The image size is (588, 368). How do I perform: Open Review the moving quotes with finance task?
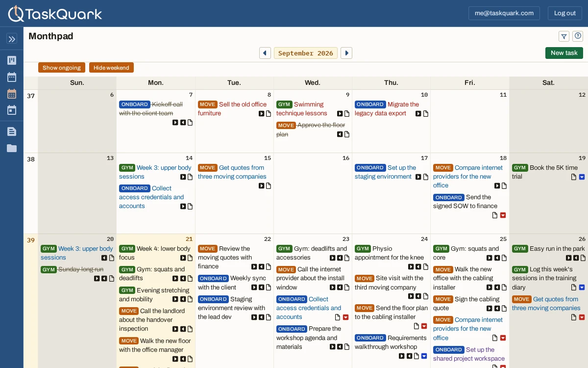[x=225, y=258]
